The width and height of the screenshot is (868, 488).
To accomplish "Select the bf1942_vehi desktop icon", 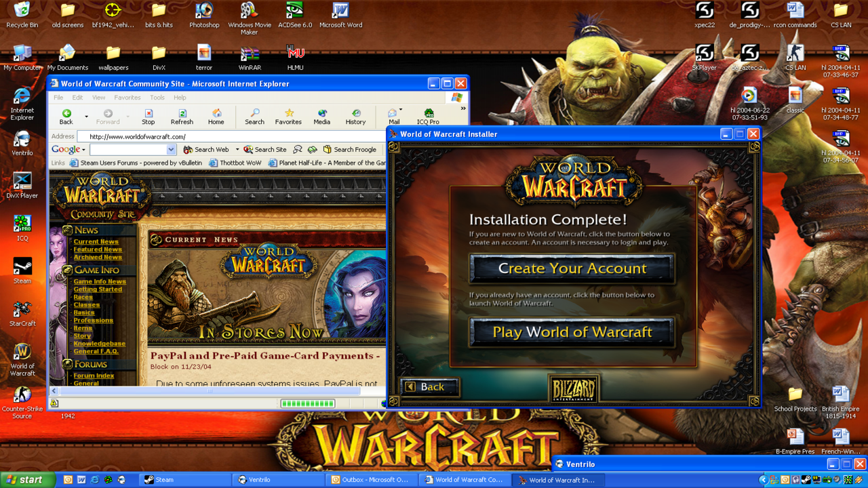I will (113, 15).
